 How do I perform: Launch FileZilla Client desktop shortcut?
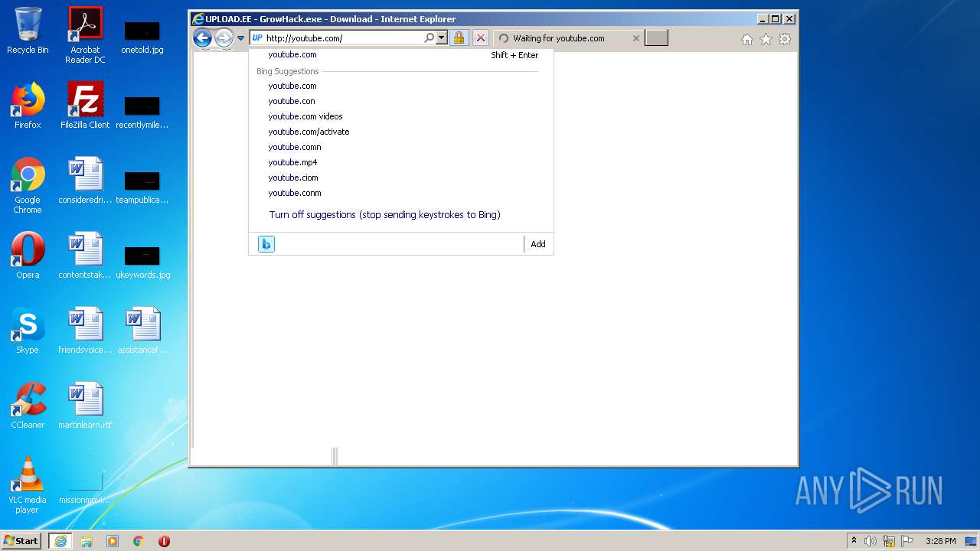click(x=85, y=106)
